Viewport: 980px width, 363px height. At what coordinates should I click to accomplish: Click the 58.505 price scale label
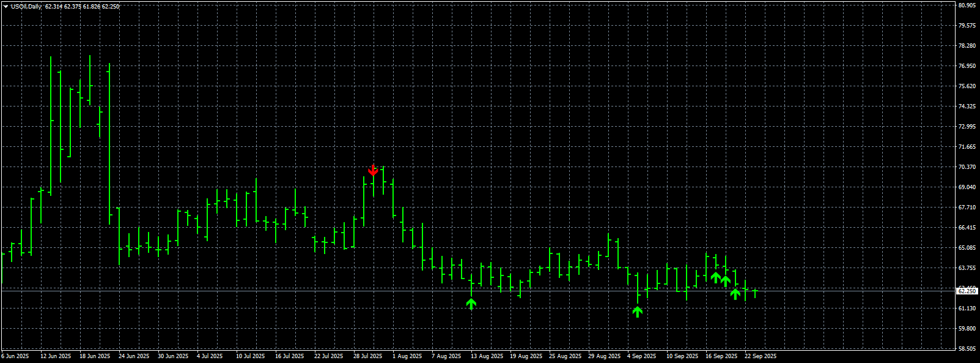[x=967, y=348]
